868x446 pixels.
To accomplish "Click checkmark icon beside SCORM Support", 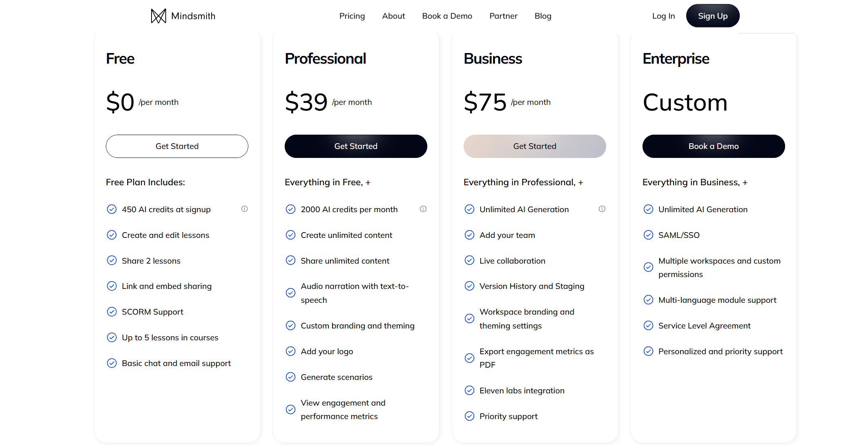I will [x=112, y=312].
